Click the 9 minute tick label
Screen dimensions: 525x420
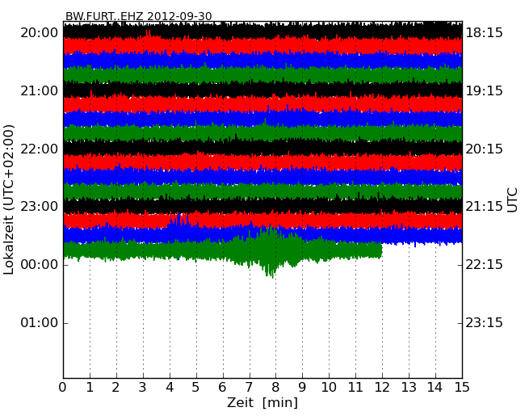tap(302, 388)
